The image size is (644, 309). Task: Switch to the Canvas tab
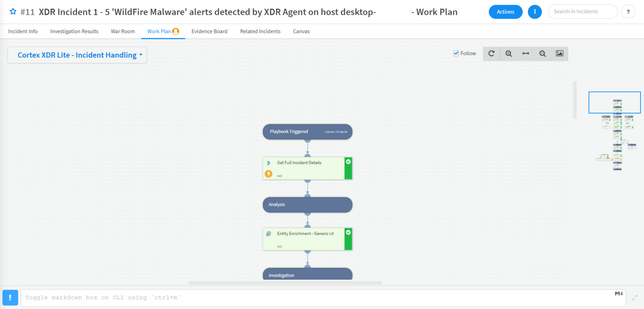(x=301, y=31)
